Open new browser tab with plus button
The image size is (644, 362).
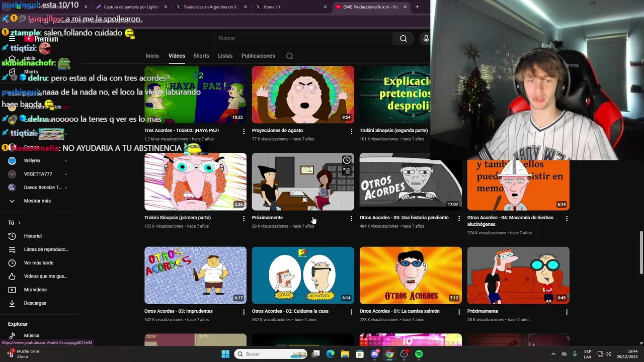[x=417, y=7]
